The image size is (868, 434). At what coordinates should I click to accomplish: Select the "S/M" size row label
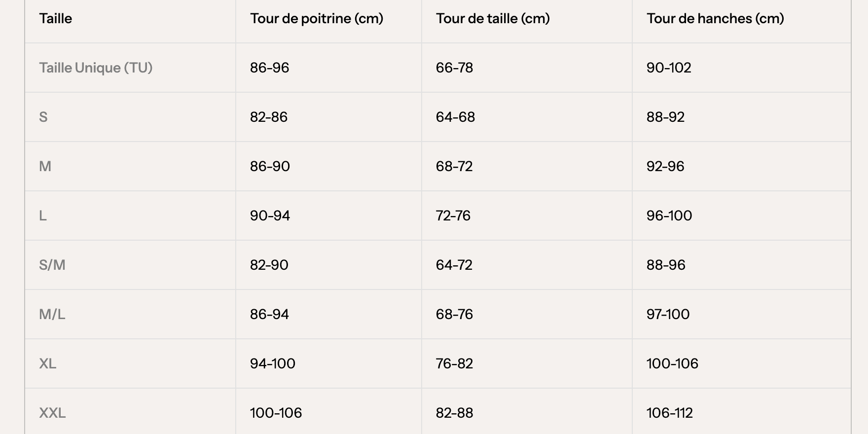pos(52,265)
